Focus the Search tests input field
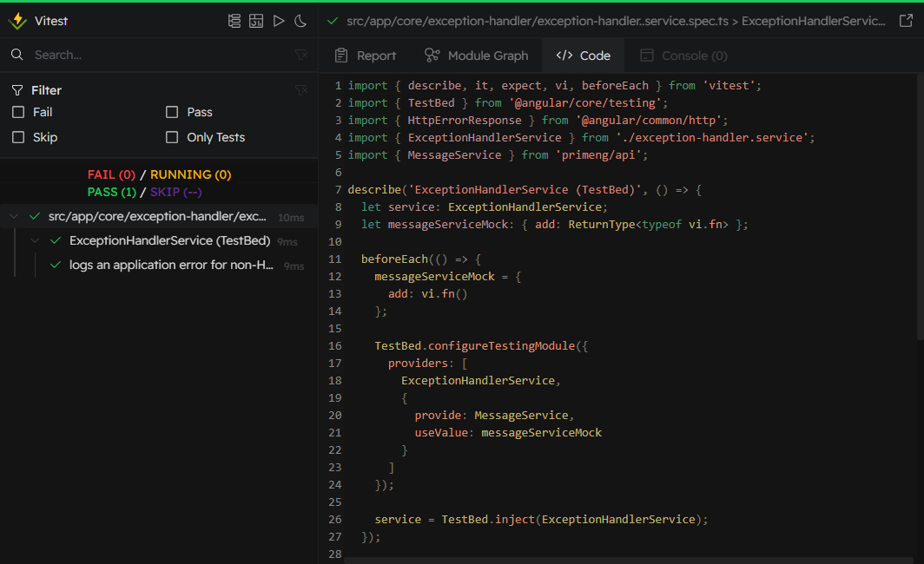The image size is (924, 564). (x=159, y=55)
